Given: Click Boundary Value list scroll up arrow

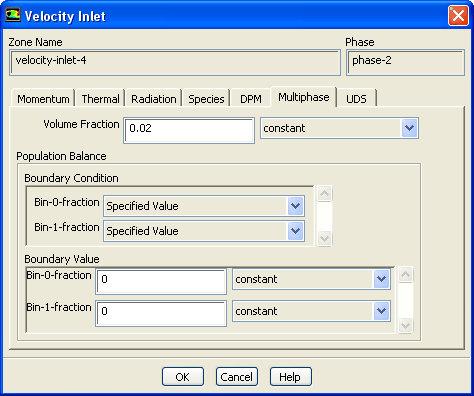Looking at the screenshot, I should (x=405, y=274).
